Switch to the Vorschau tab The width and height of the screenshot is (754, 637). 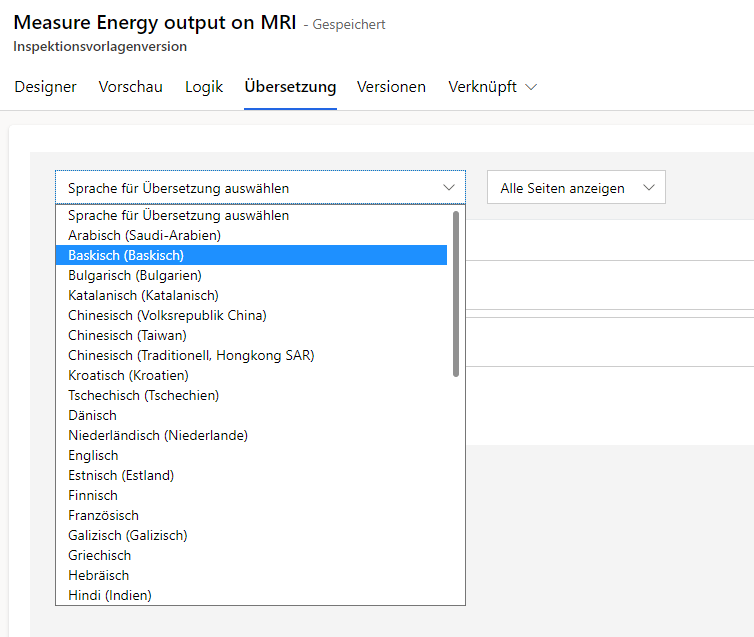130,87
